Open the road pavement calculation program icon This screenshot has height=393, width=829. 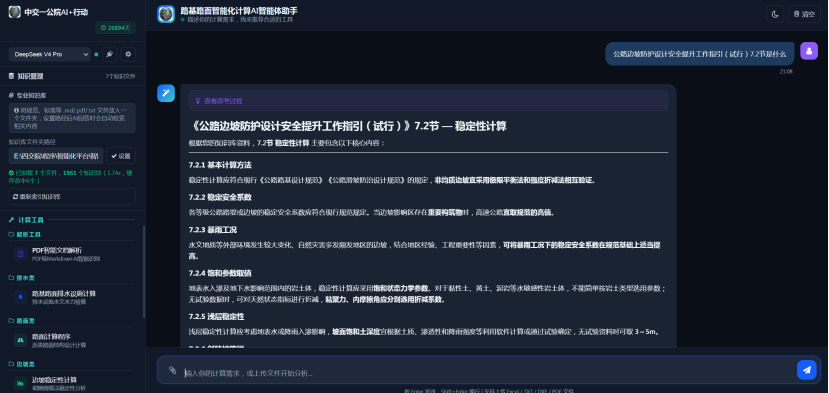coord(21,340)
